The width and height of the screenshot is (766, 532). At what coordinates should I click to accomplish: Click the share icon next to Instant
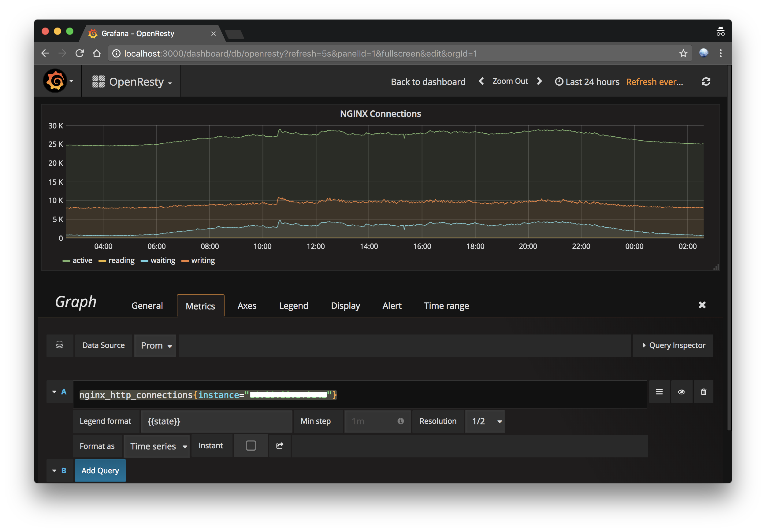pyautogui.click(x=280, y=446)
